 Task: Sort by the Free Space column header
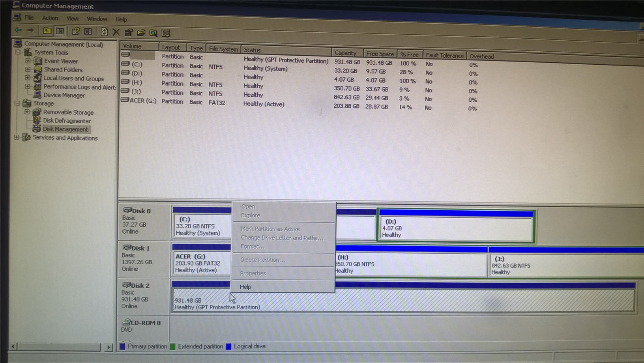380,54
